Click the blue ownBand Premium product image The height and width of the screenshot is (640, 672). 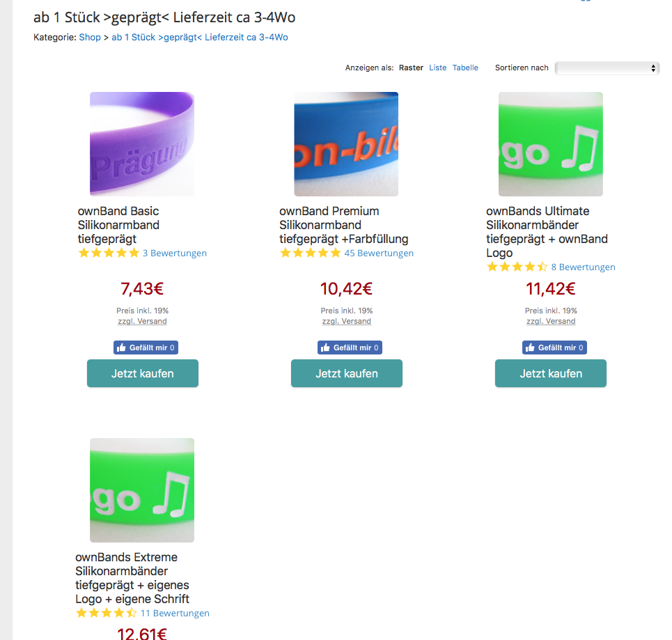pyautogui.click(x=346, y=144)
